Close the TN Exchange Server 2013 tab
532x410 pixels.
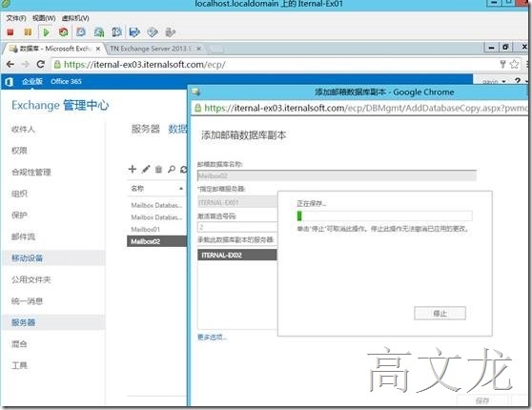[199, 49]
